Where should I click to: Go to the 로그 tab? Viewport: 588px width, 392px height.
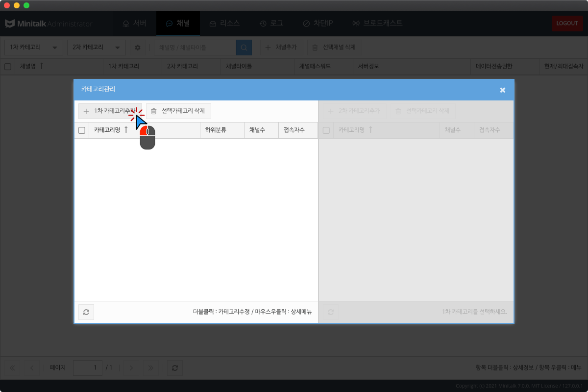271,23
